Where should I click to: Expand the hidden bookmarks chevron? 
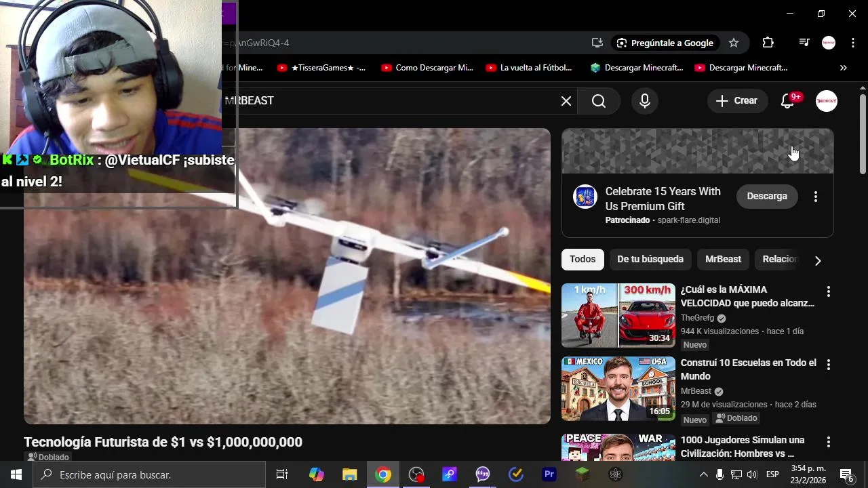point(844,68)
